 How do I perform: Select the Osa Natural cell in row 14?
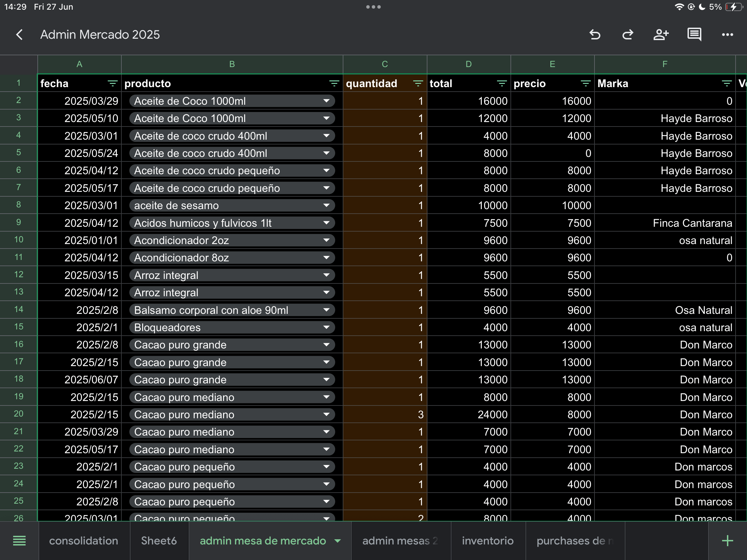coord(665,310)
